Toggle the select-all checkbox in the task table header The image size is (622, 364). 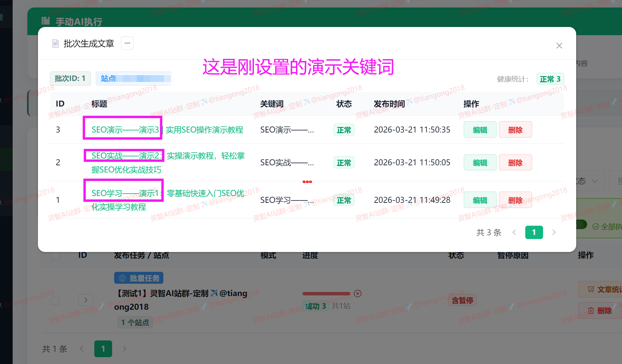pyautogui.click(x=55, y=255)
